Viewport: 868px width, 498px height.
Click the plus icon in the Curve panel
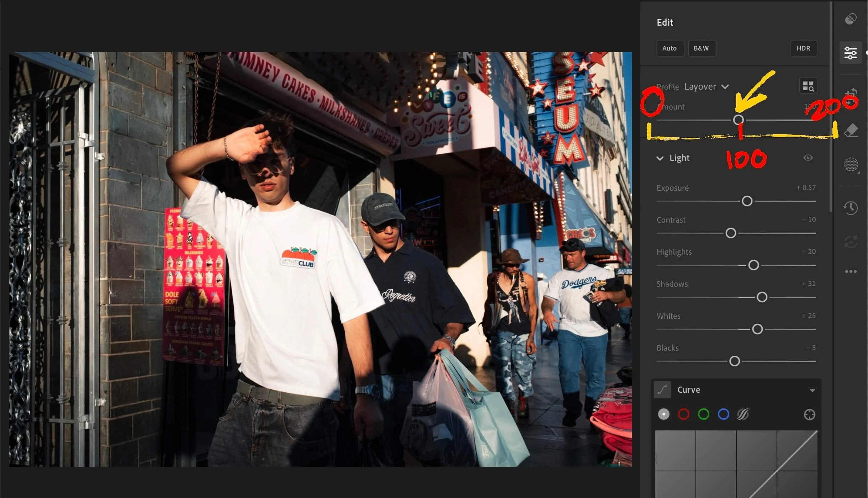pos(809,414)
